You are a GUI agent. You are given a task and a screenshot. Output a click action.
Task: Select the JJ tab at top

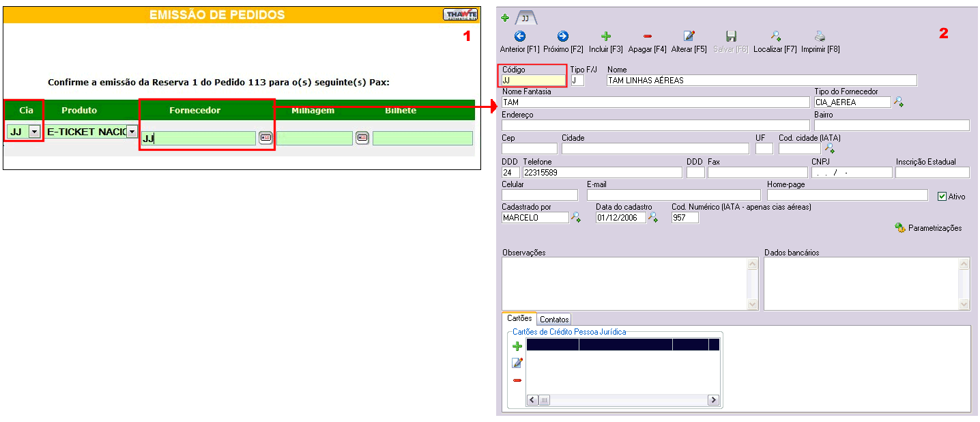tap(526, 18)
